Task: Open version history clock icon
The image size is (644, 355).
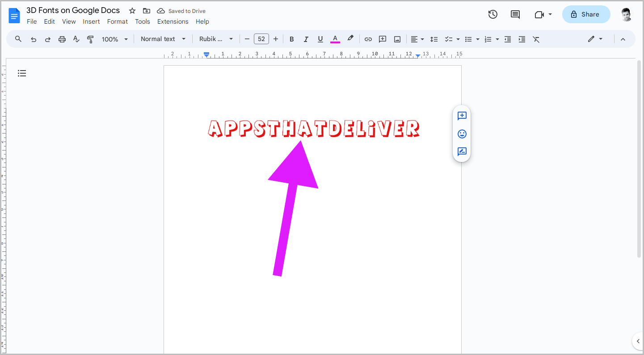Action: pos(493,14)
